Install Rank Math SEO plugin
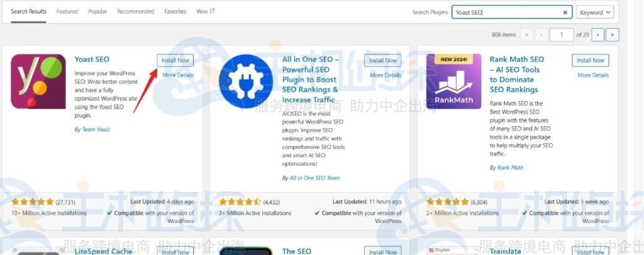644x255 pixels. tap(590, 60)
